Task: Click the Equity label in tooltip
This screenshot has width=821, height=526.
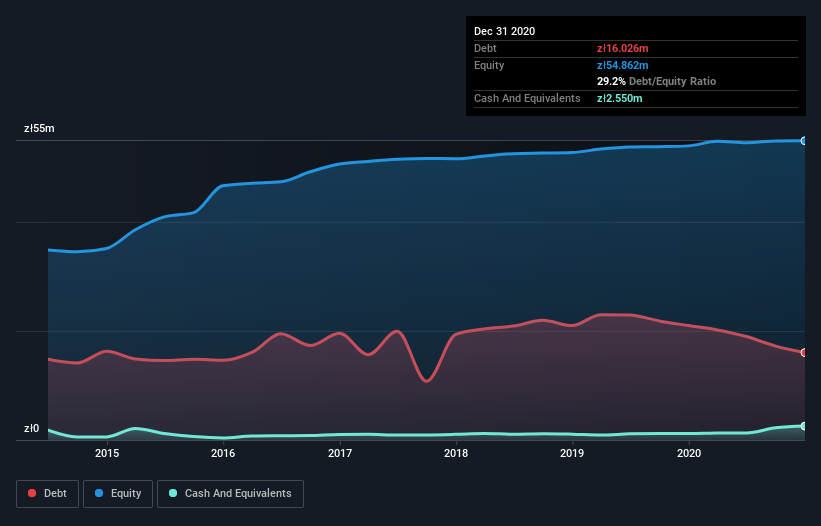Action: 489,65
